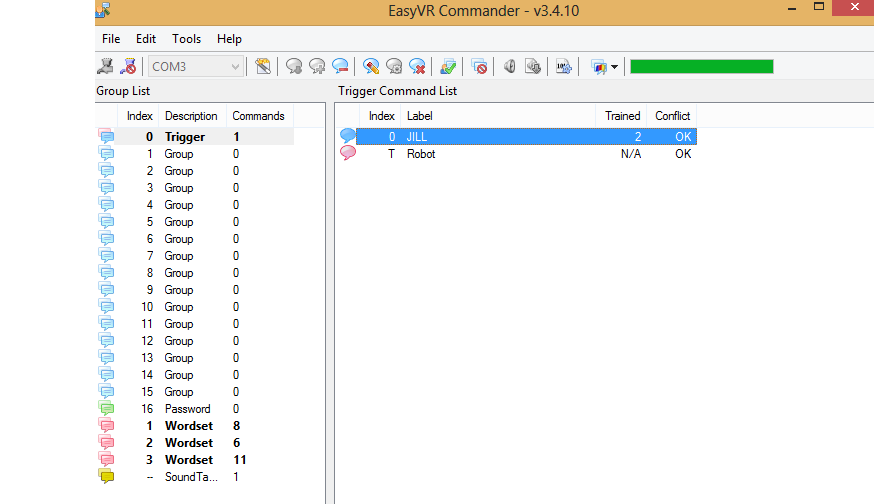Select Group 7 in the Group List

(x=195, y=256)
